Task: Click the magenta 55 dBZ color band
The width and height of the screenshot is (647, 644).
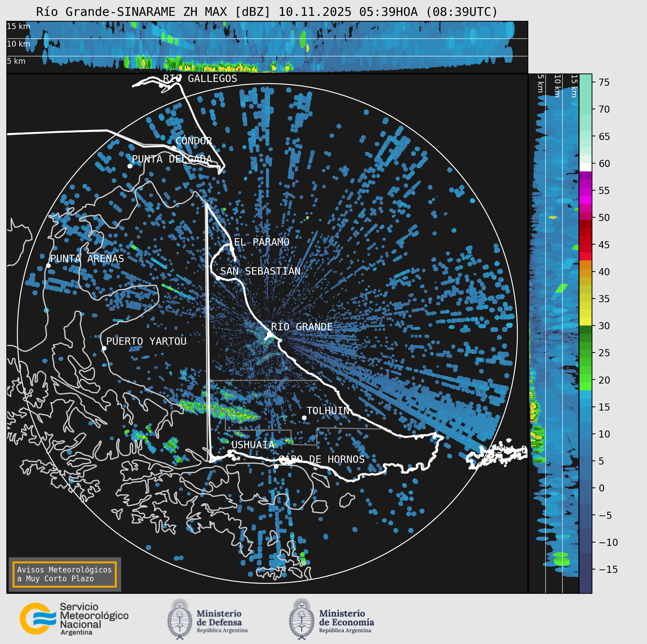Action: point(586,192)
